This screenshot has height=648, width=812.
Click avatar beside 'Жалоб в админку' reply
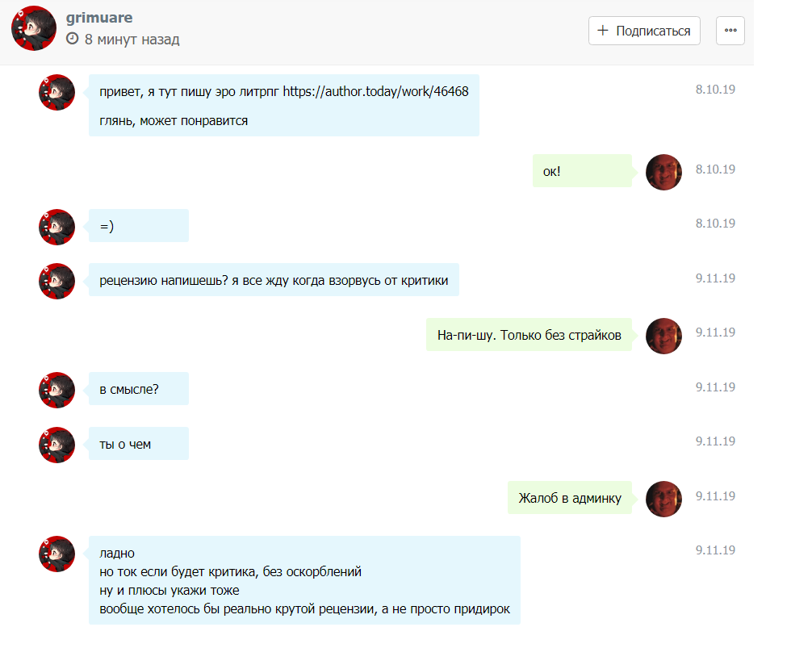(x=663, y=499)
